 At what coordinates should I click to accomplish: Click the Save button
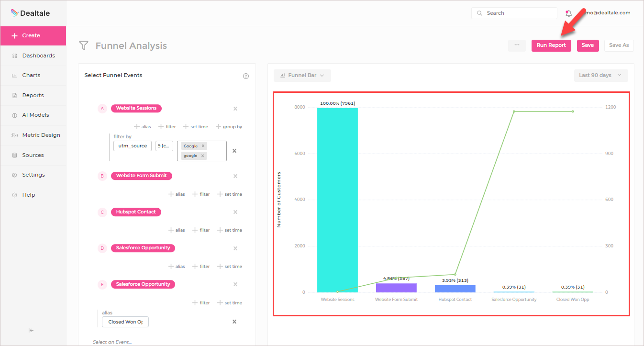(x=588, y=45)
